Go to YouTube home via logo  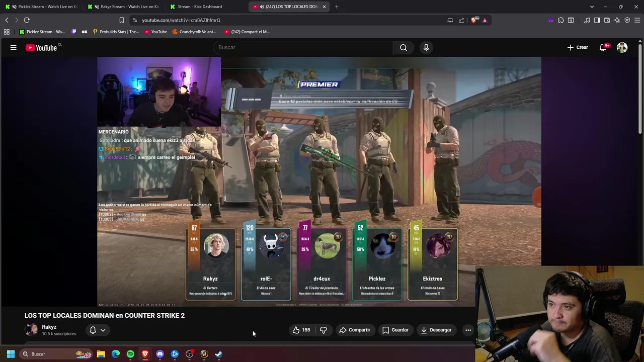coord(41,48)
